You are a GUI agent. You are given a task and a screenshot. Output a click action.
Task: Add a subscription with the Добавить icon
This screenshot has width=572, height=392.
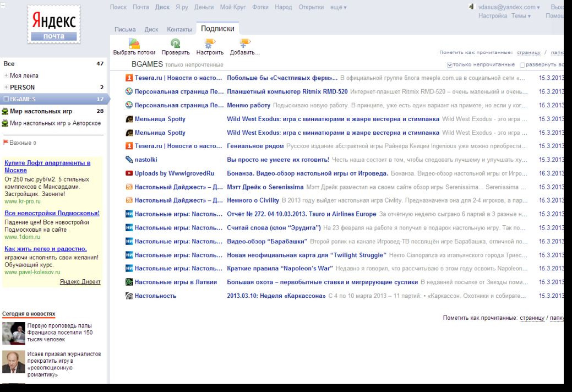244,43
